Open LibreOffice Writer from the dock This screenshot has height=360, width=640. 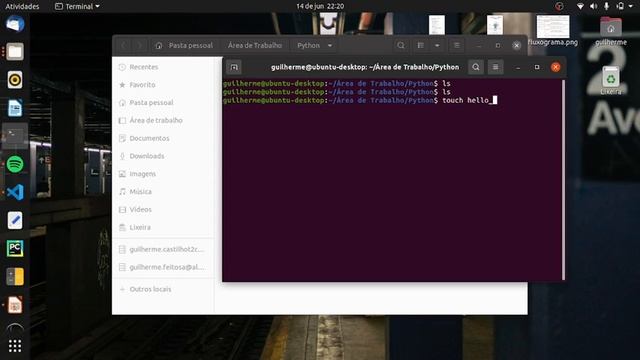[x=15, y=108]
